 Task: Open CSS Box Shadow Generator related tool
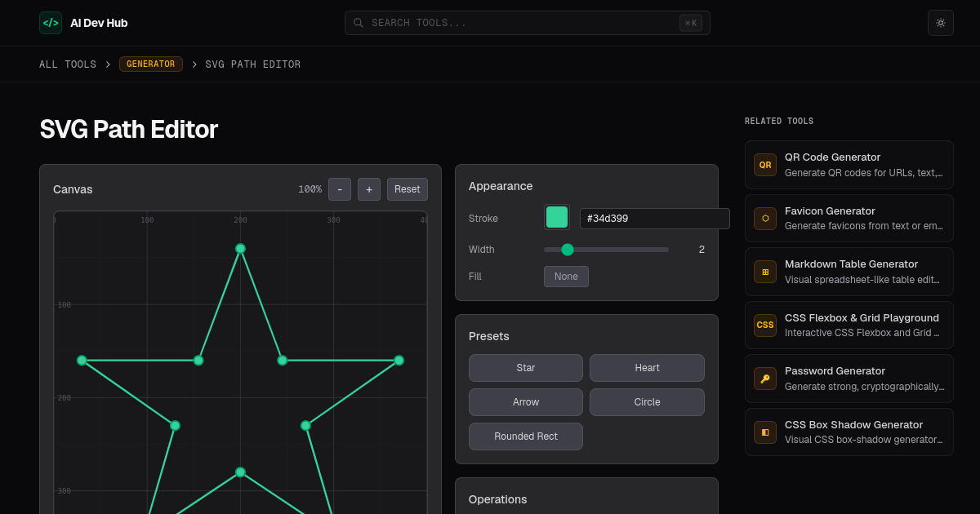(x=849, y=432)
